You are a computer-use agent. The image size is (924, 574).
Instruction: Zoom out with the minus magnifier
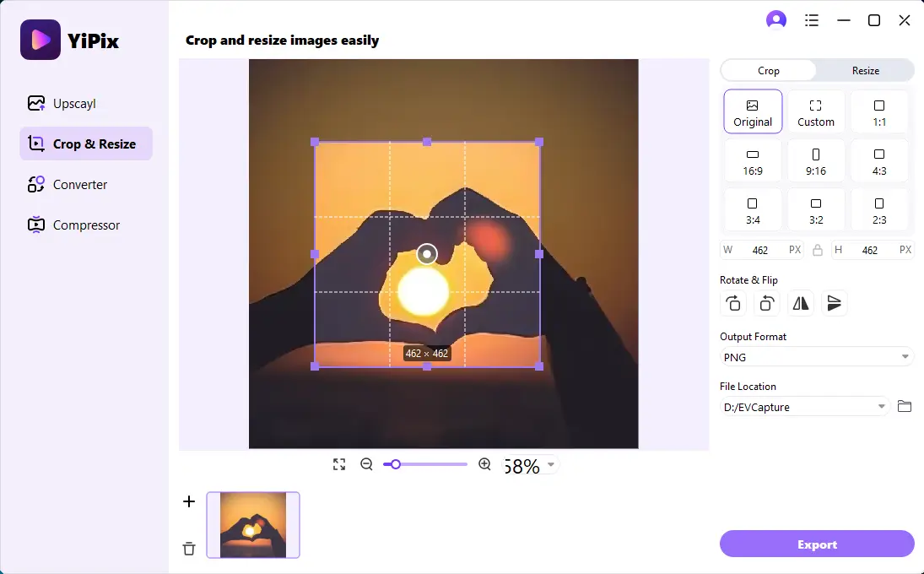coord(366,464)
